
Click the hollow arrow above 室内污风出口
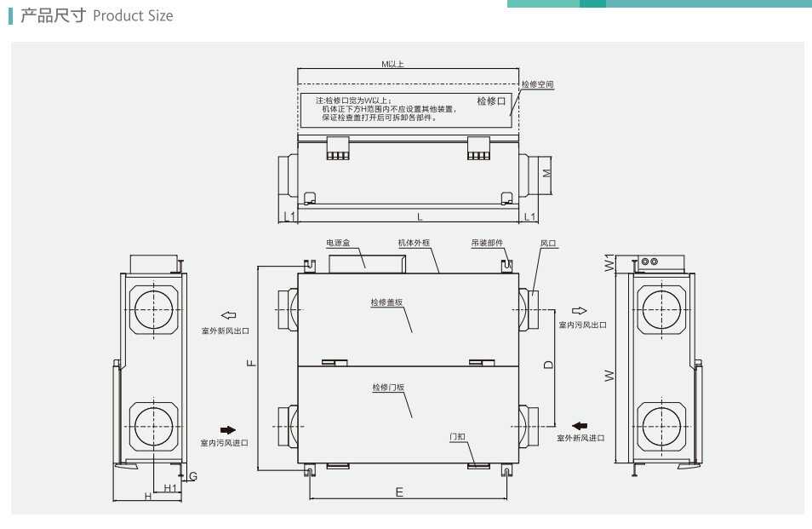(x=580, y=310)
